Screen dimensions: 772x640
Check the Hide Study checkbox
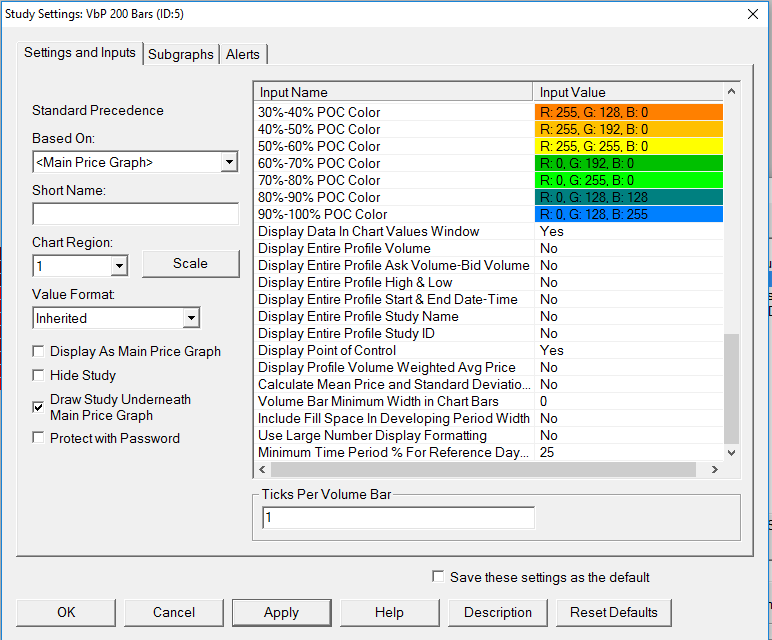(39, 375)
